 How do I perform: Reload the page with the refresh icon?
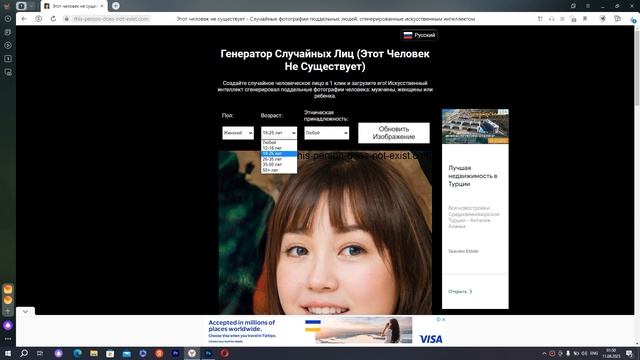tap(53, 19)
